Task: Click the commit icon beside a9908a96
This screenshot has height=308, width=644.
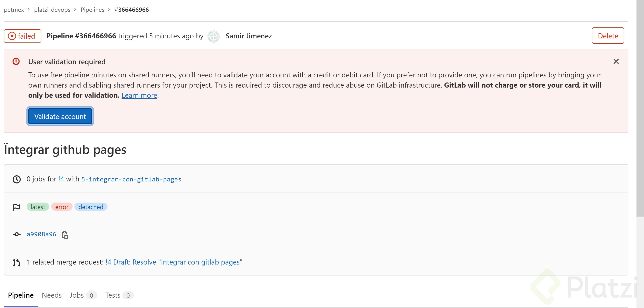Action: [17, 234]
